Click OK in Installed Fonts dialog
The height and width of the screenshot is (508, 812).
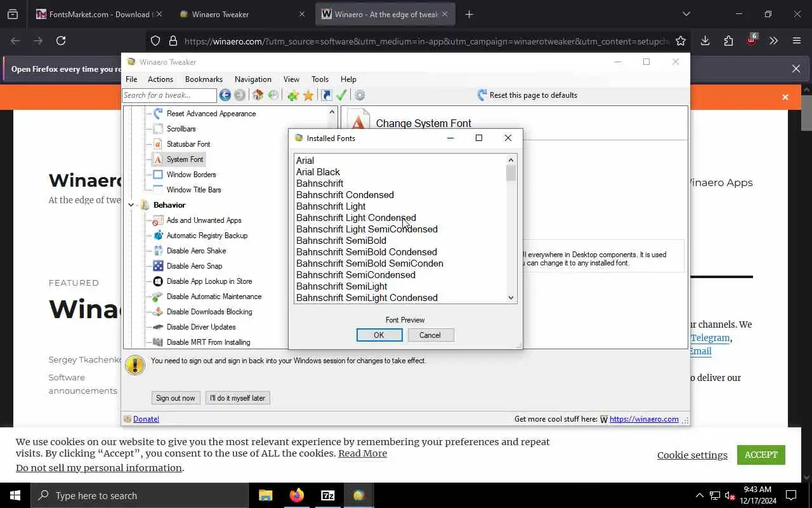[x=379, y=335]
